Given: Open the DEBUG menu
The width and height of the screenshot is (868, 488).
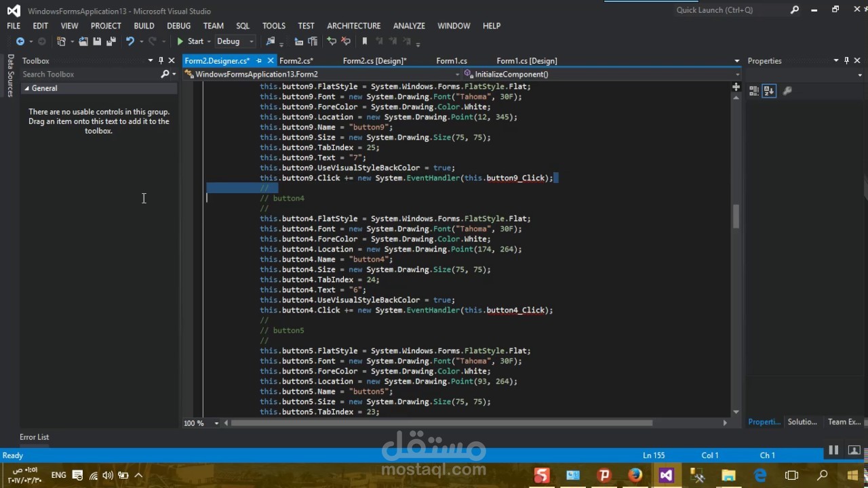Looking at the screenshot, I should pos(179,26).
